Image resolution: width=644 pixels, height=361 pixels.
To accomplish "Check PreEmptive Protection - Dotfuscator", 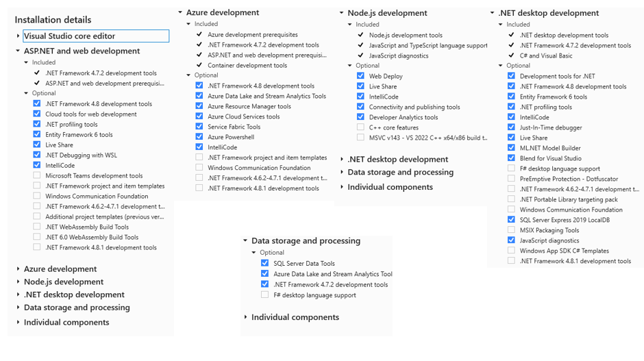I will point(511,179).
